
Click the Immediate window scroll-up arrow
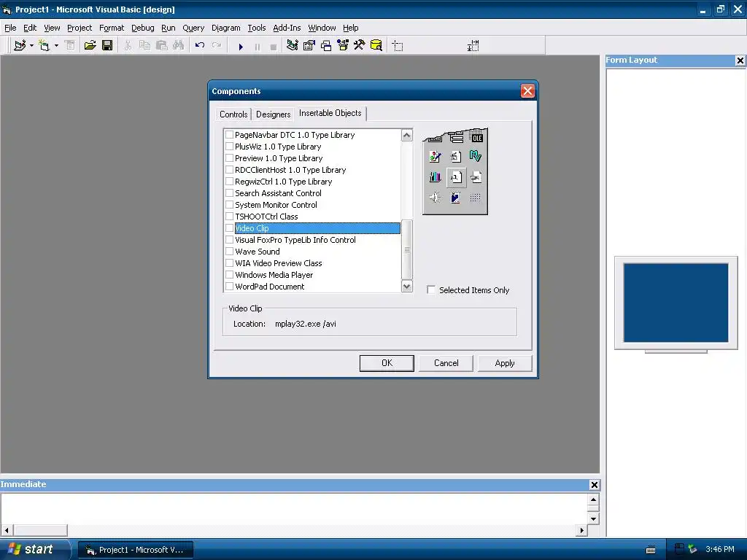593,499
